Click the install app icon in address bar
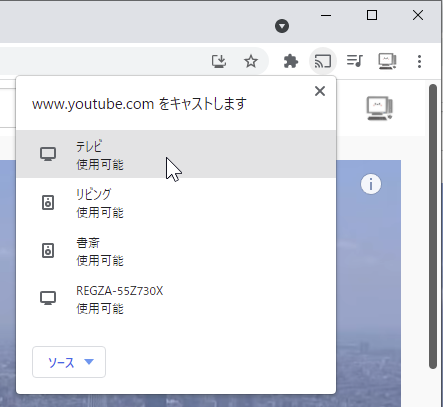 [x=219, y=61]
